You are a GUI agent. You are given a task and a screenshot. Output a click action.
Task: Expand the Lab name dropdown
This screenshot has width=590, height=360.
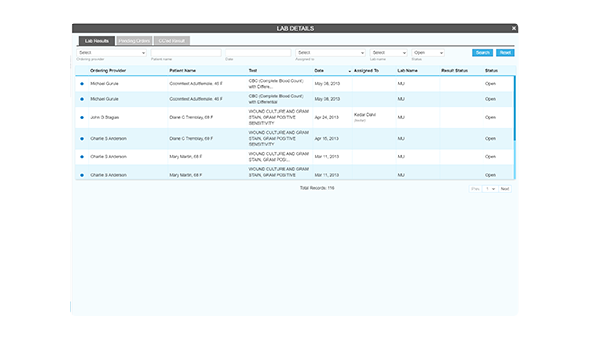388,53
